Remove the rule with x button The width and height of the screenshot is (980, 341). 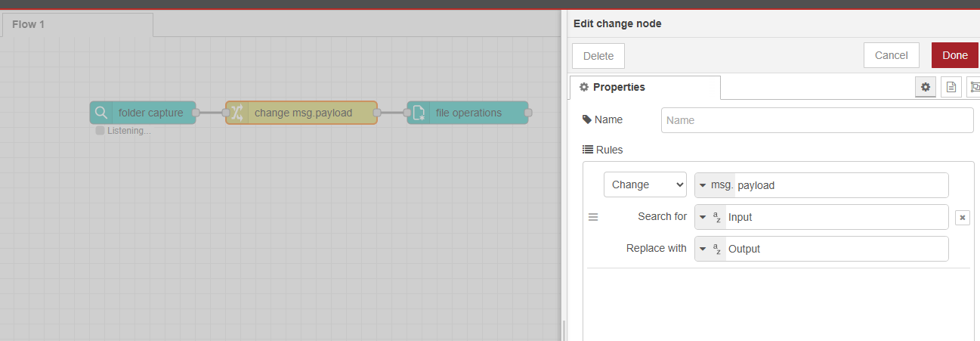click(x=963, y=217)
